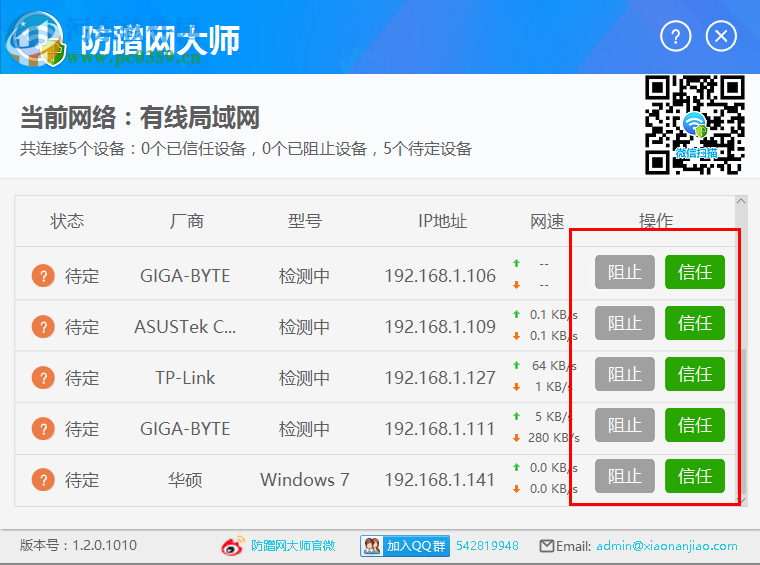
Task: Block the TP-Link device
Action: coord(624,374)
